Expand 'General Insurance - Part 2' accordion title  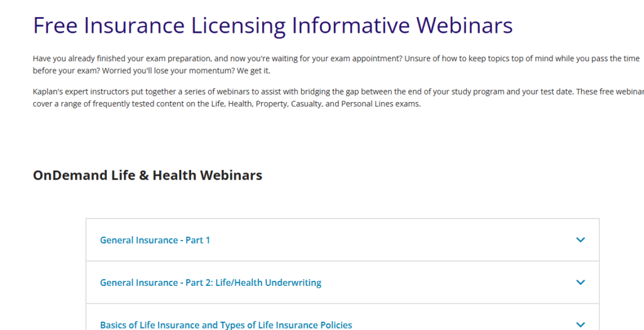tap(210, 283)
